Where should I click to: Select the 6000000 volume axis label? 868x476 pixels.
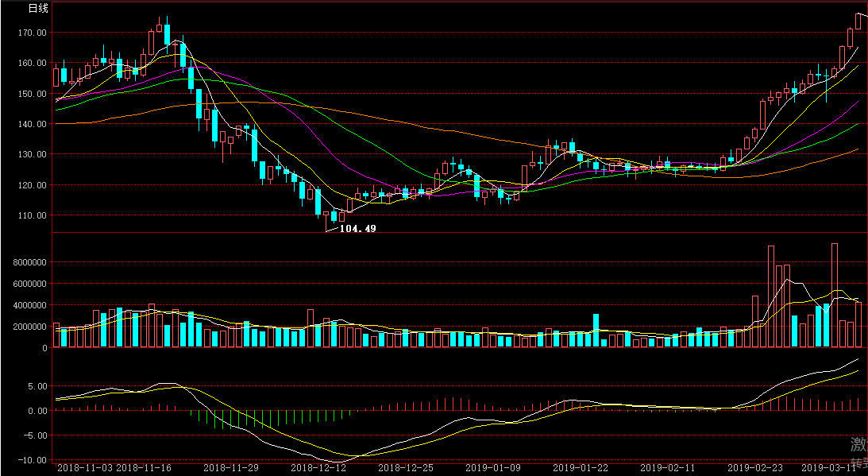(30, 284)
